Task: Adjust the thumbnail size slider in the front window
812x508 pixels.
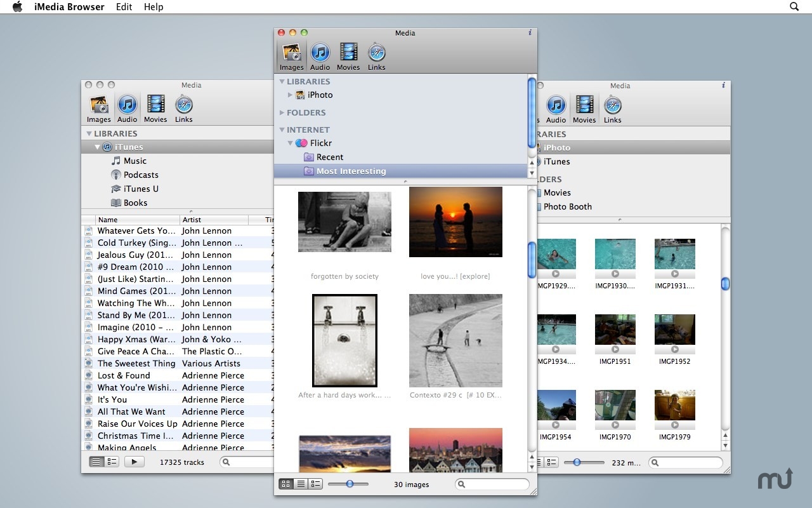Action: (348, 484)
